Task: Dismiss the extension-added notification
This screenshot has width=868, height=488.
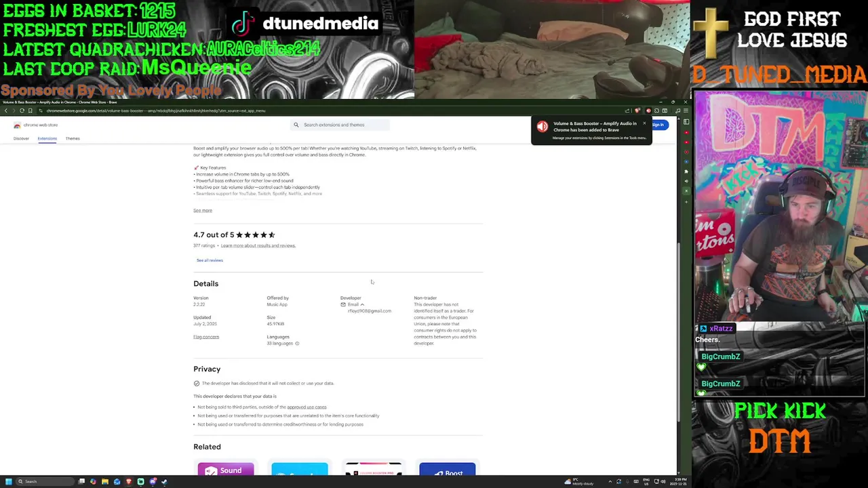Action: click(644, 123)
